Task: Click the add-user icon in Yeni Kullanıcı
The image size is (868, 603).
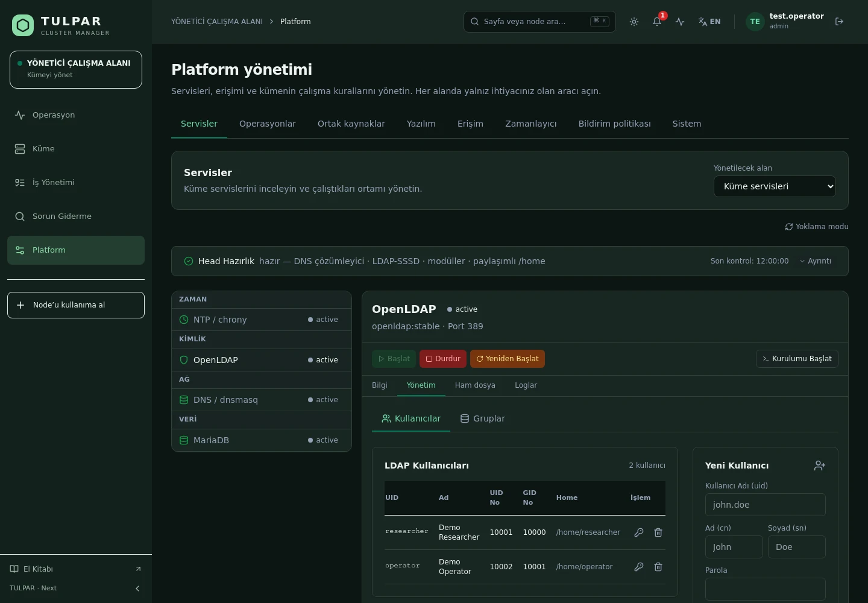Action: click(820, 466)
